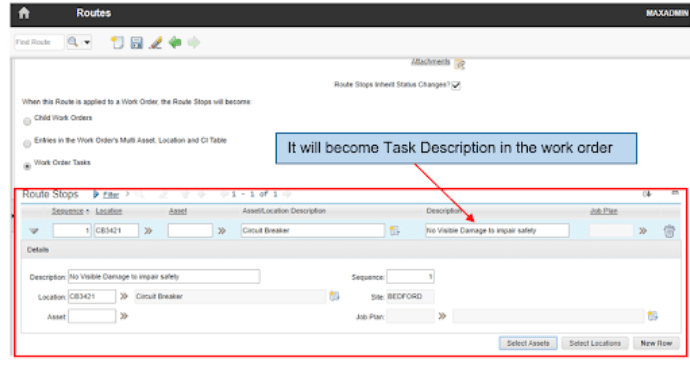This screenshot has width=690, height=365.
Task: Click the row Location field CB3421
Action: [116, 230]
